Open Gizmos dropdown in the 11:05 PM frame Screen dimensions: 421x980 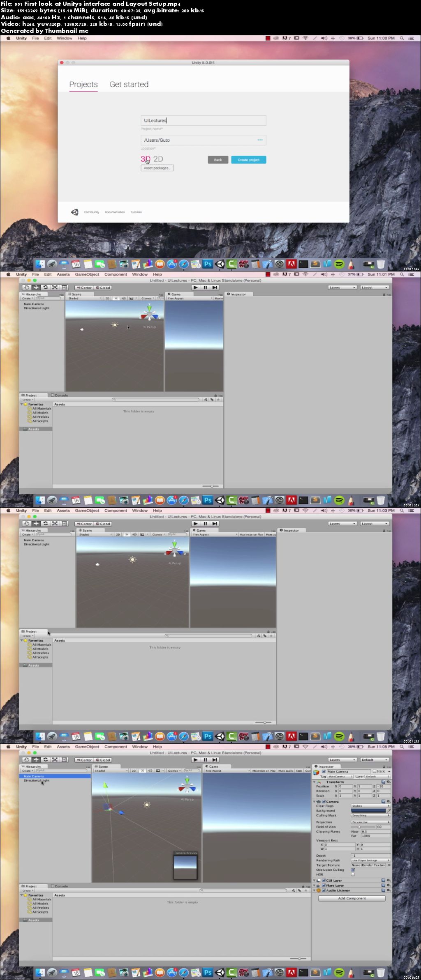[x=174, y=771]
